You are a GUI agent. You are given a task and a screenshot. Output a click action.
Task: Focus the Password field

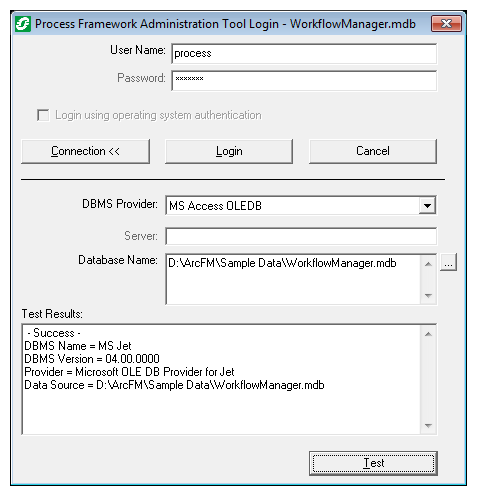click(304, 80)
